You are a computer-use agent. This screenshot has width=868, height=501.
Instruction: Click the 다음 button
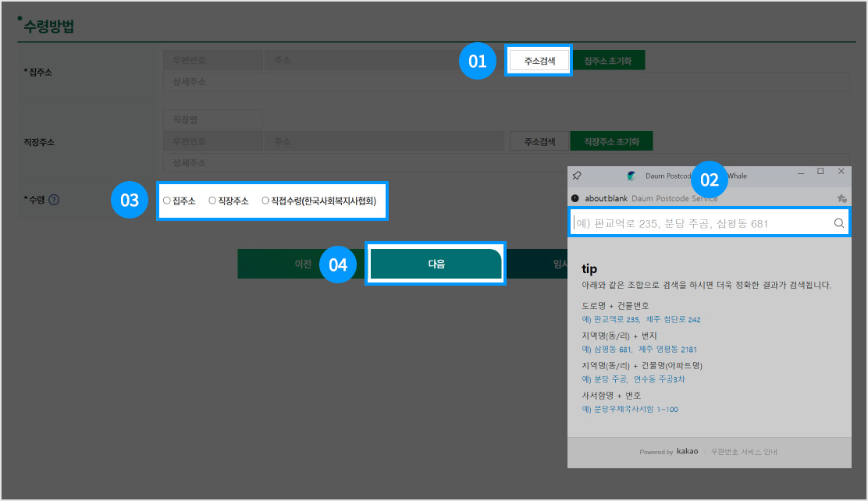(x=436, y=265)
